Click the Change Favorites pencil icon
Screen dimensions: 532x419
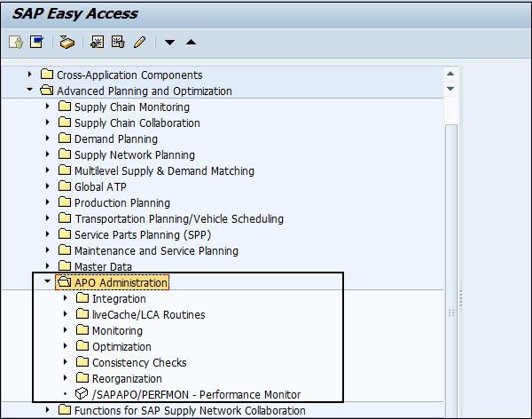(140, 43)
